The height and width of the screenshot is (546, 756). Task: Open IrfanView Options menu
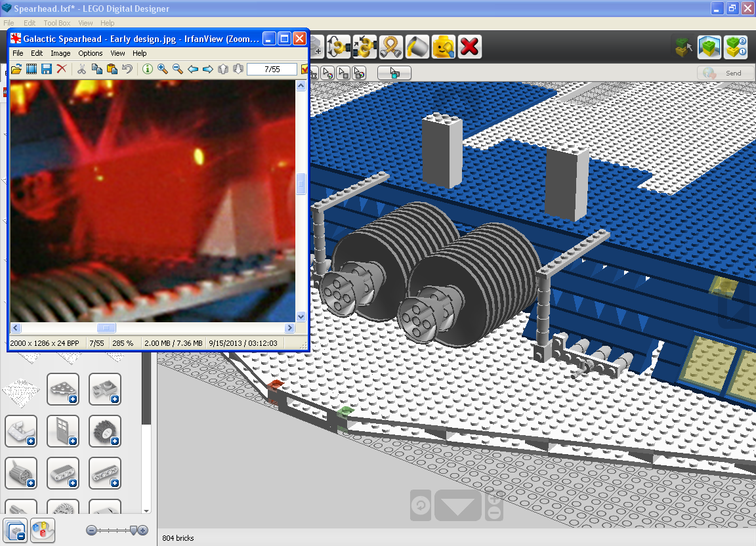90,53
